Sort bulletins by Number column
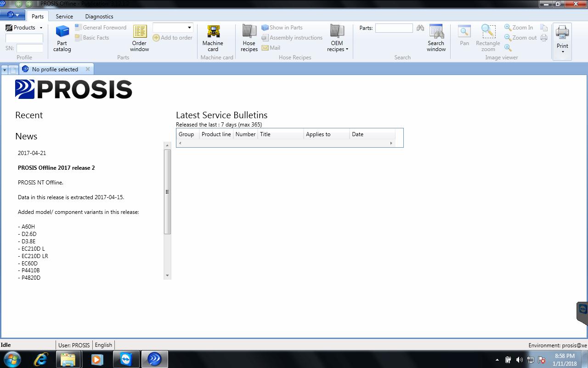The width and height of the screenshot is (588, 368). (245, 134)
